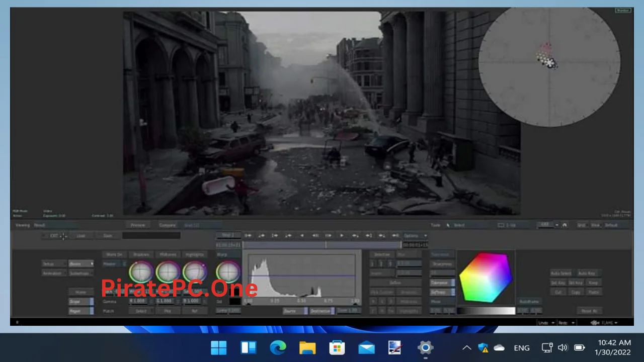Click the play forward button
This screenshot has height=362, width=644.
click(342, 235)
